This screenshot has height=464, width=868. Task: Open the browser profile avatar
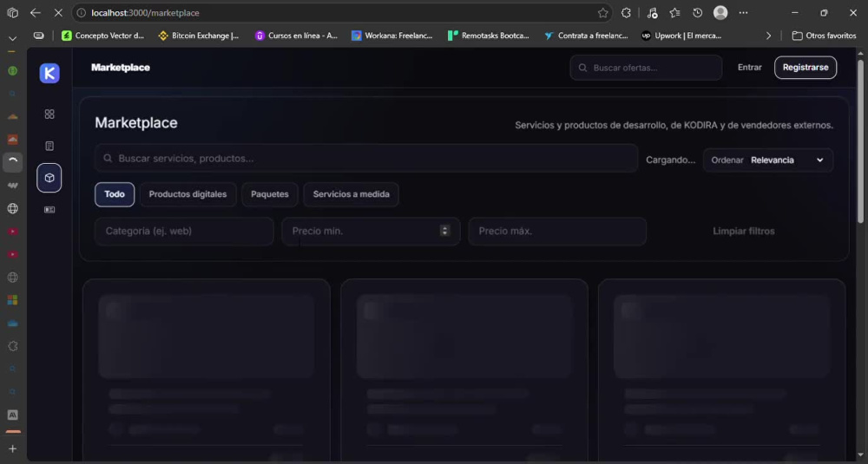pyautogui.click(x=720, y=13)
